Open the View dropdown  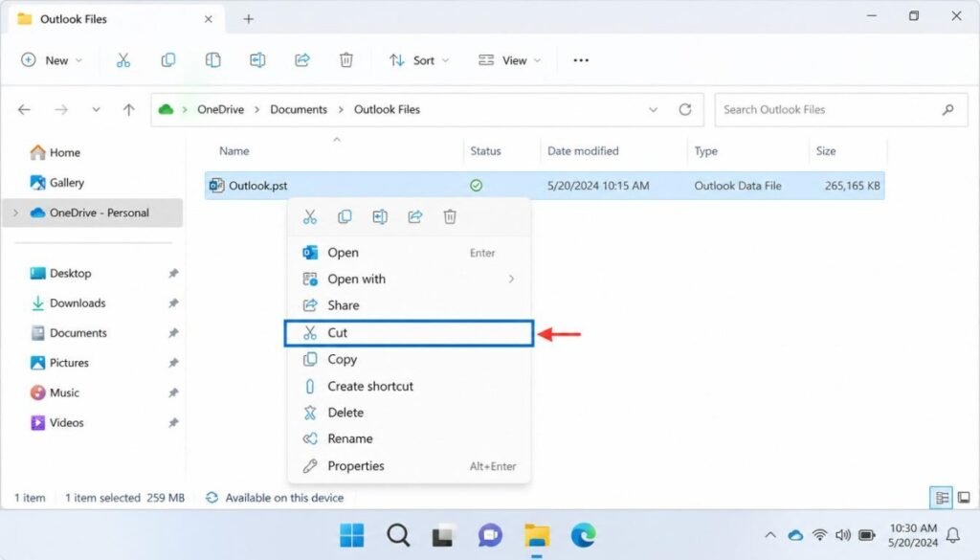[509, 60]
